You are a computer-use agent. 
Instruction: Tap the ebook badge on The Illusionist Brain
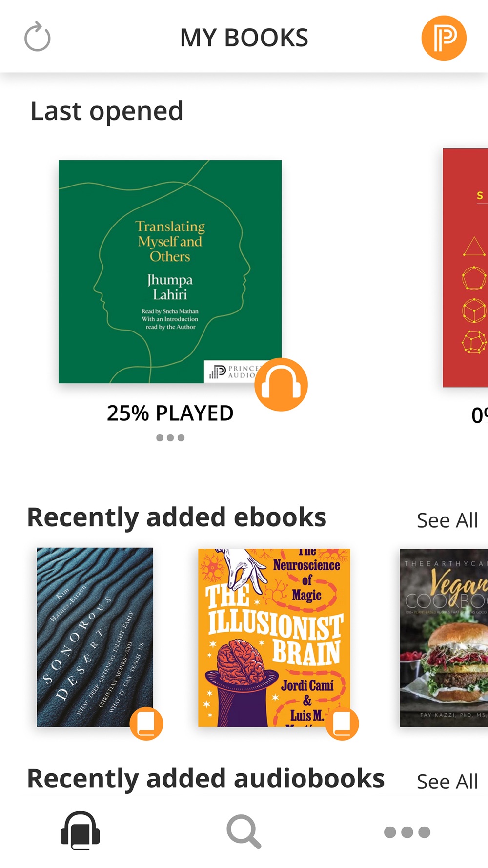coord(342,723)
